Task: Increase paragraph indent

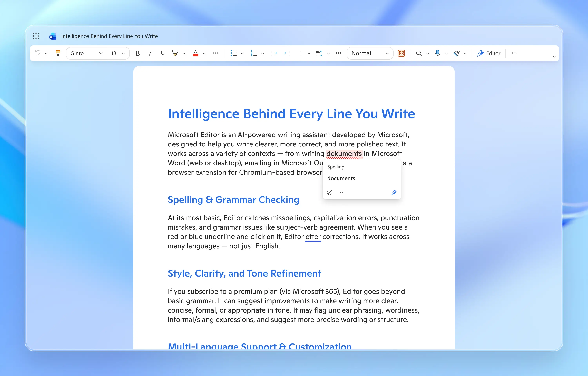Action: 287,53
